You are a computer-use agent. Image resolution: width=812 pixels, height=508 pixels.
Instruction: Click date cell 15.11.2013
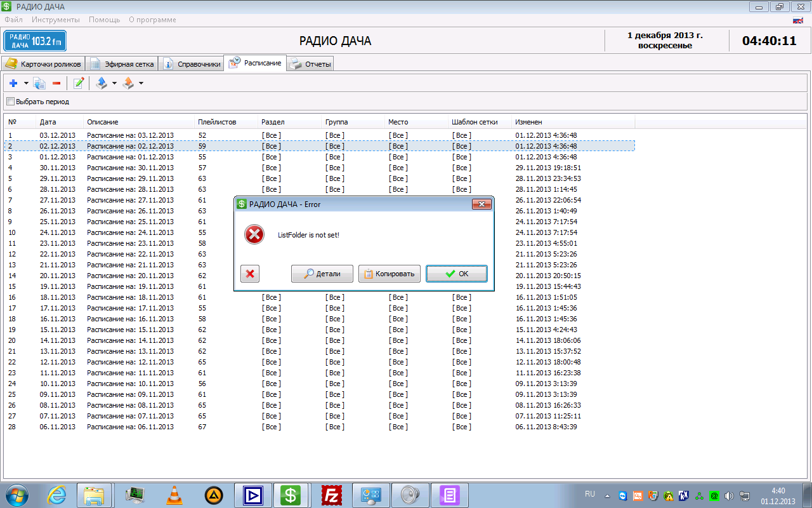point(58,330)
